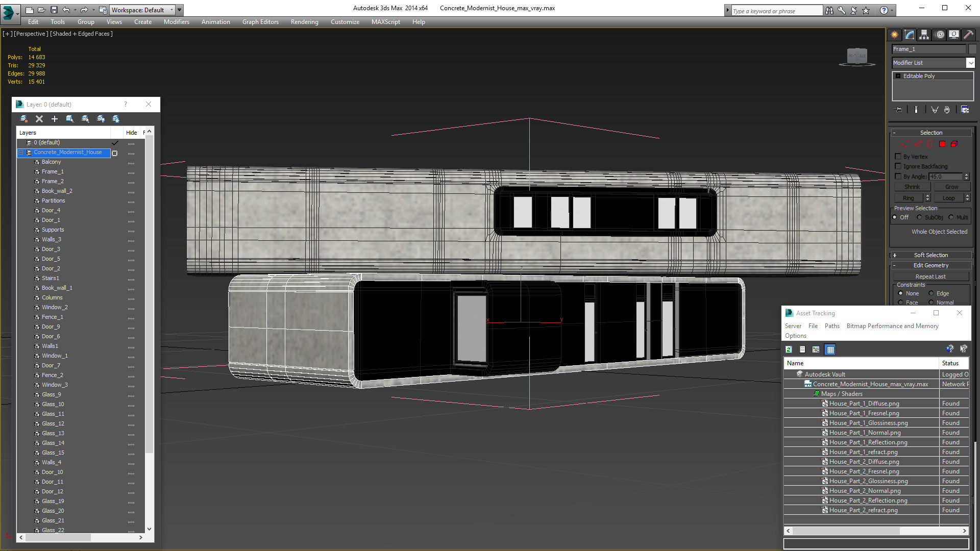Viewport: 980px width, 551px height.
Task: Click the binoculars search icon in title bar
Action: tap(829, 10)
